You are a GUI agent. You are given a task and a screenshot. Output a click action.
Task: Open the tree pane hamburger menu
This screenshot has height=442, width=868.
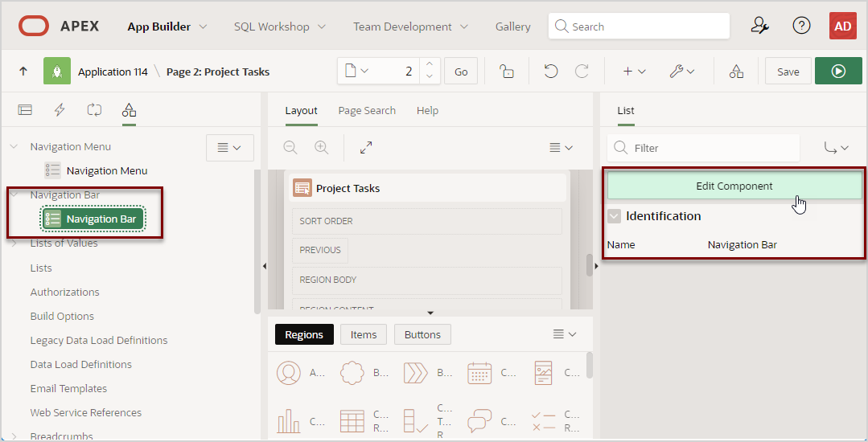230,148
